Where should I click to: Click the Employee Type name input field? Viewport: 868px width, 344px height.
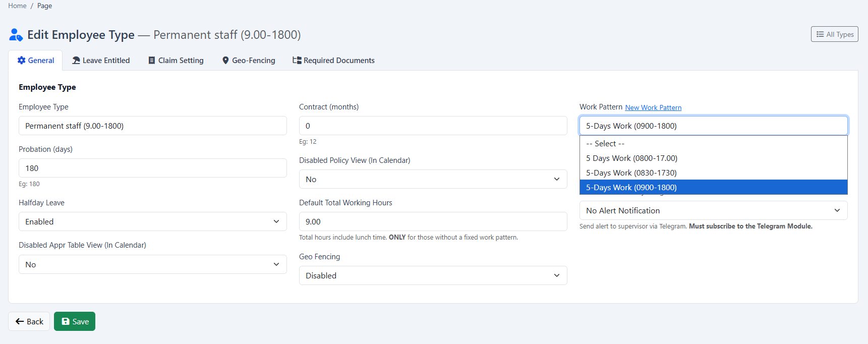pyautogui.click(x=152, y=126)
